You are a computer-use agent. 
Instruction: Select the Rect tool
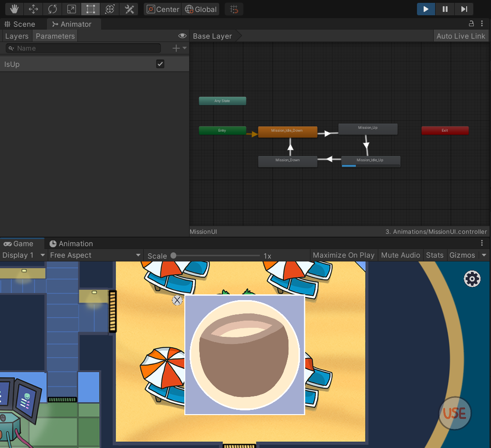[x=90, y=9]
